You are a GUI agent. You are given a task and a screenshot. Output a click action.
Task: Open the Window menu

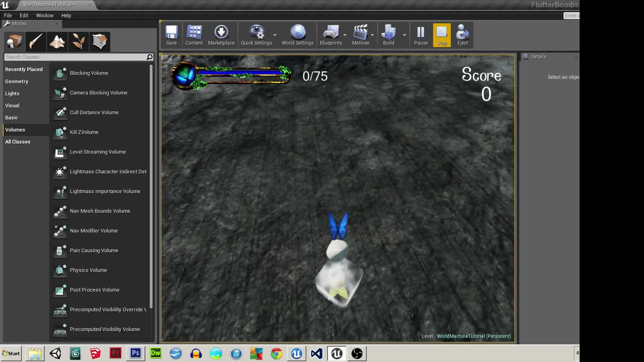coord(45,15)
